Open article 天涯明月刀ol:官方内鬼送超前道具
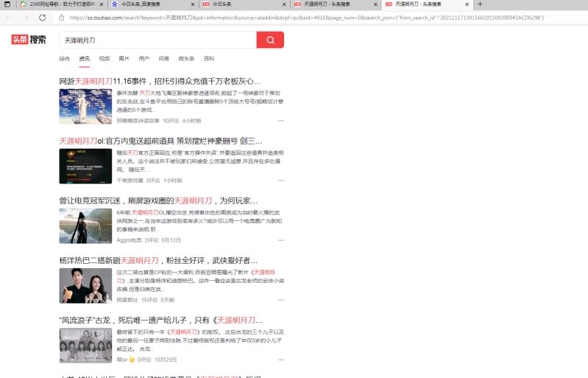 point(160,141)
